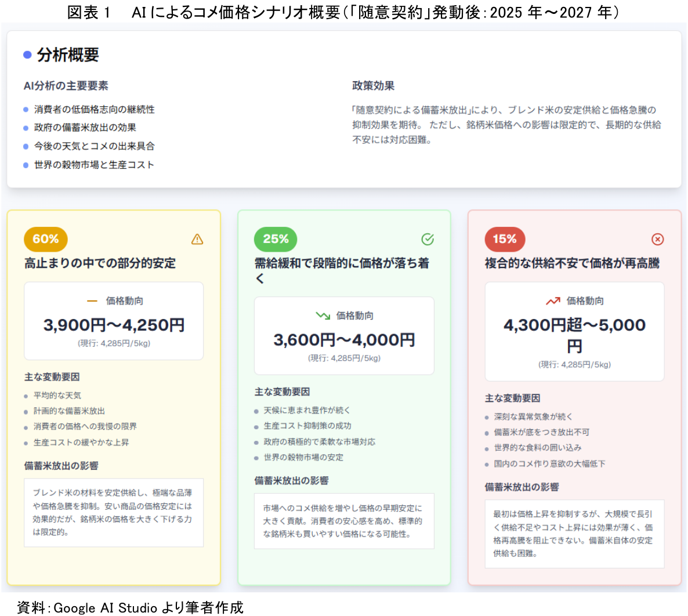Viewport: 688px width, 616px height.
Task: Click the 政策効果 section heading
Action: 373,86
